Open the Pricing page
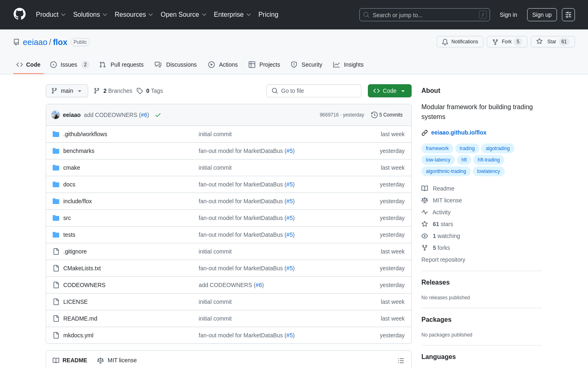 pos(268,15)
